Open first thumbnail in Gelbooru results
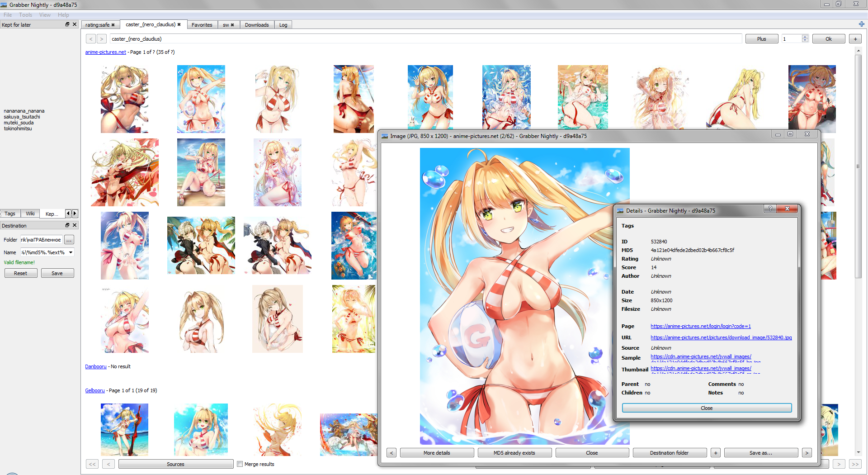The height and width of the screenshot is (475, 868). click(124, 430)
